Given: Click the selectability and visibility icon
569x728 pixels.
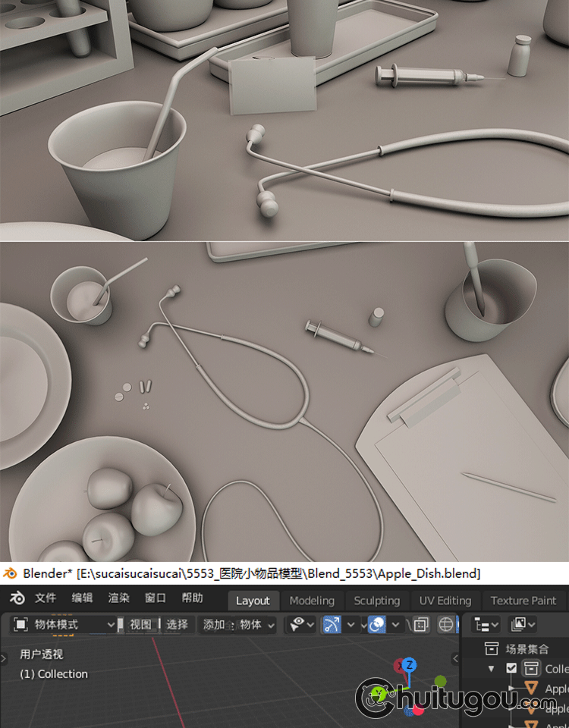Looking at the screenshot, I should pyautogui.click(x=297, y=625).
